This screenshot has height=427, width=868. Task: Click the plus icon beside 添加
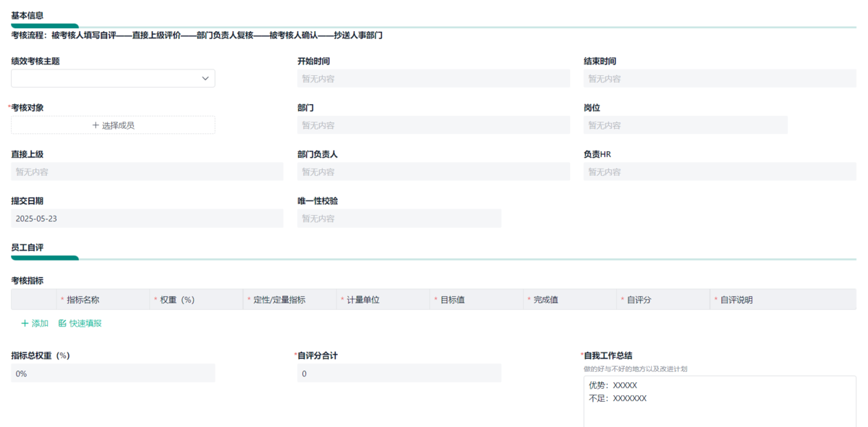(25, 324)
